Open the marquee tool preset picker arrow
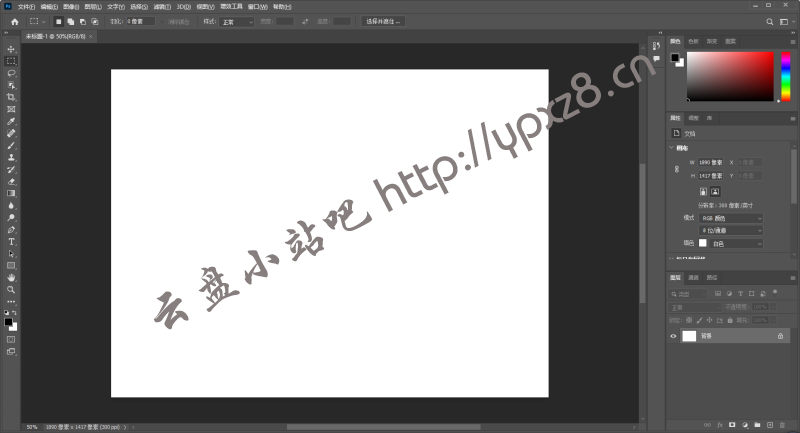Screen dimensions: 800x433 43,21
